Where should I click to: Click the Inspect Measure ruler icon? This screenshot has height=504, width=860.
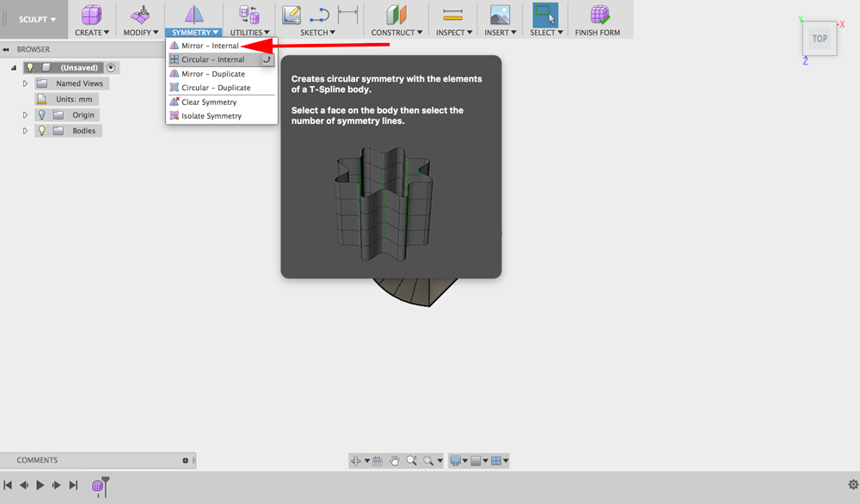tap(453, 15)
